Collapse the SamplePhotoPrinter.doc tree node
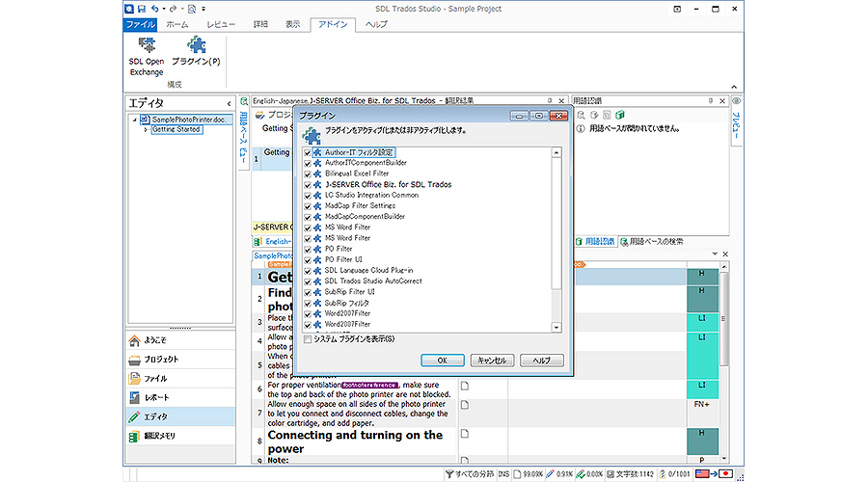Screen dimensions: 868x482 tap(134, 120)
